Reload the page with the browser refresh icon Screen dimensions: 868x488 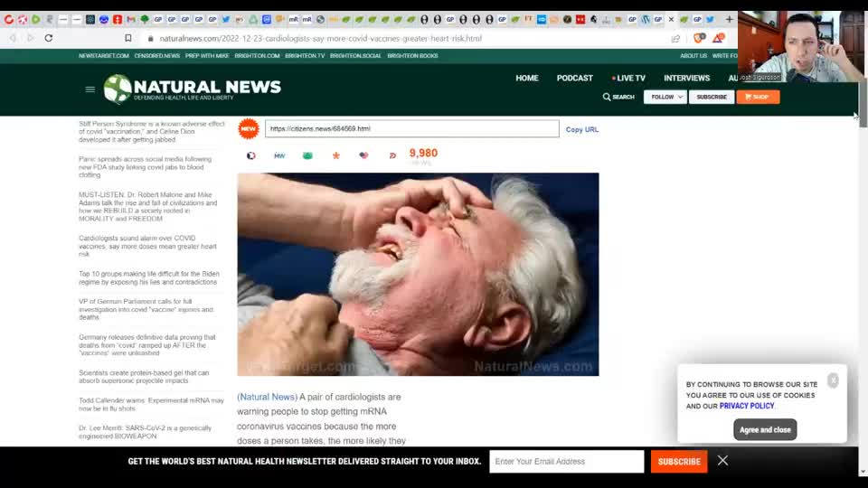(x=49, y=38)
